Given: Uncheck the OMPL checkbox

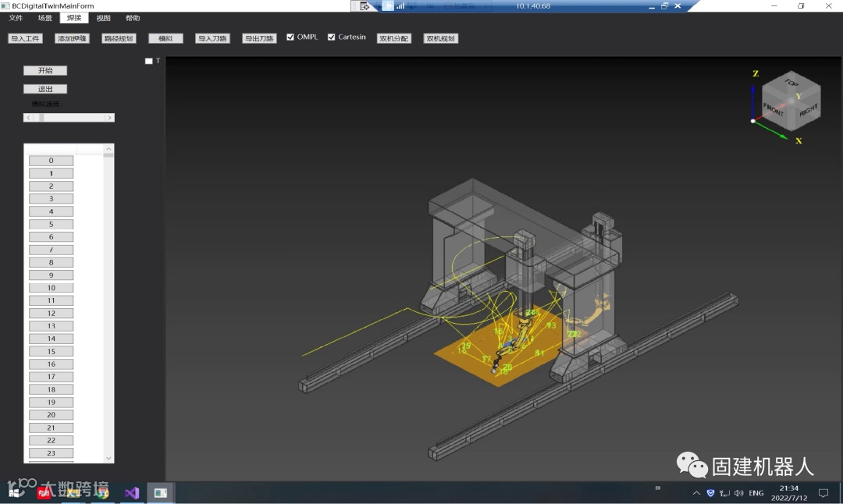Looking at the screenshot, I should point(291,37).
